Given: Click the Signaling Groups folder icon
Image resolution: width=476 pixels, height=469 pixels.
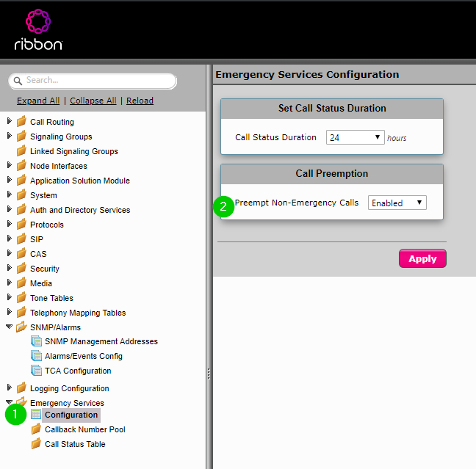Looking at the screenshot, I should [21, 137].
